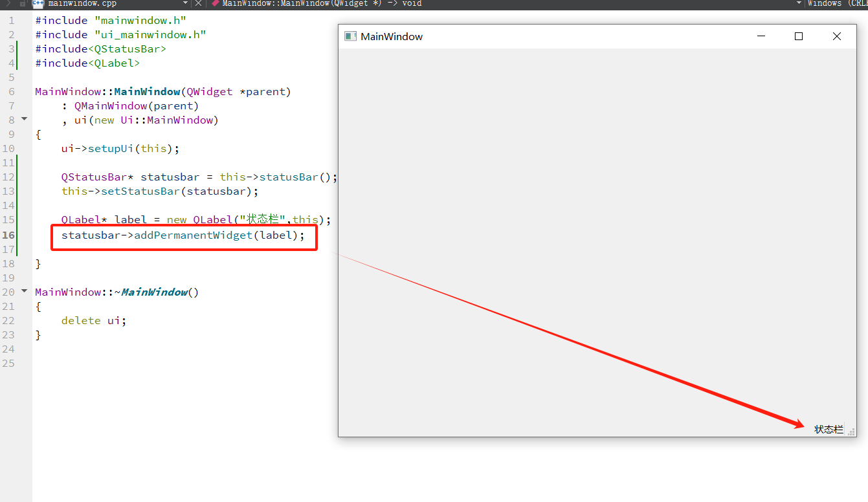Screen dimensions: 868x502
Task: Click the : QMainWindow(parent) initializer line
Action: 130,106
